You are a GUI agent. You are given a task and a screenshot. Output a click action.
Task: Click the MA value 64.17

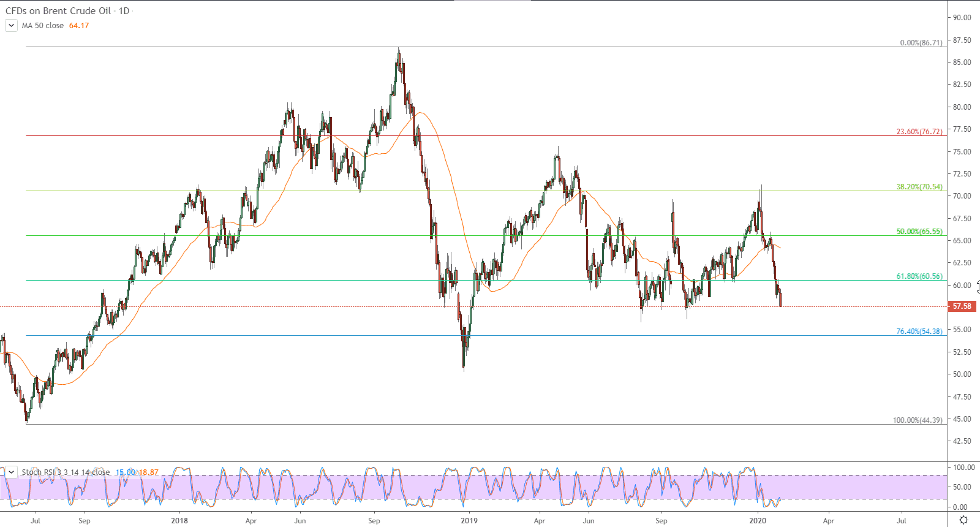[x=79, y=26]
